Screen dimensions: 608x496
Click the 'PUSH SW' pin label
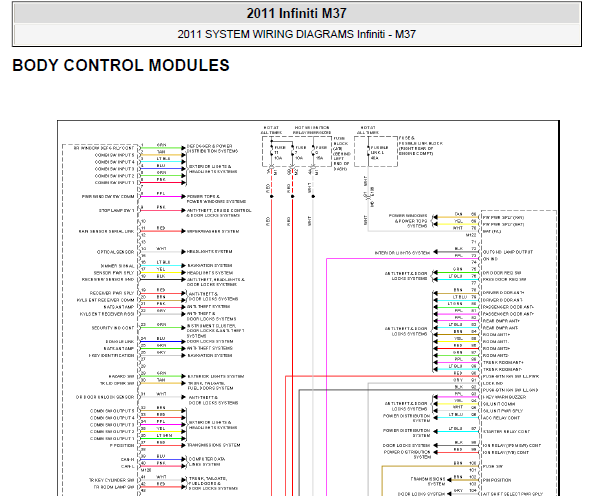[x=493, y=467]
